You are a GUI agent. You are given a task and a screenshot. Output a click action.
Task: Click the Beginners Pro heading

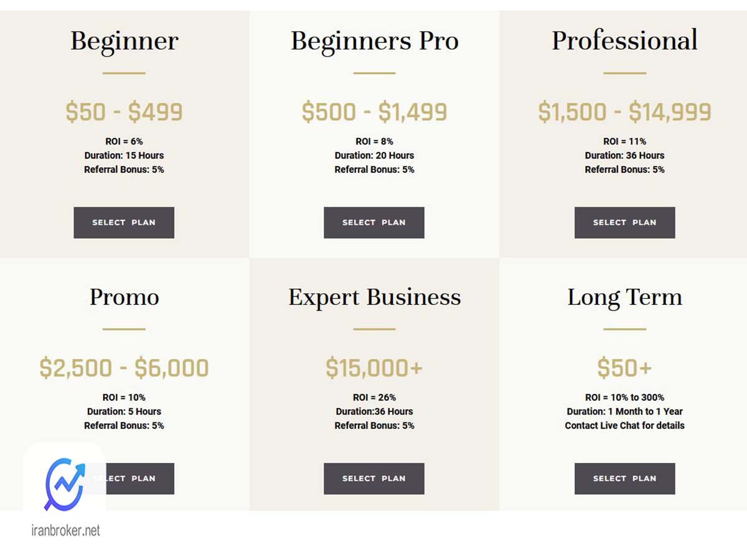coord(374,42)
